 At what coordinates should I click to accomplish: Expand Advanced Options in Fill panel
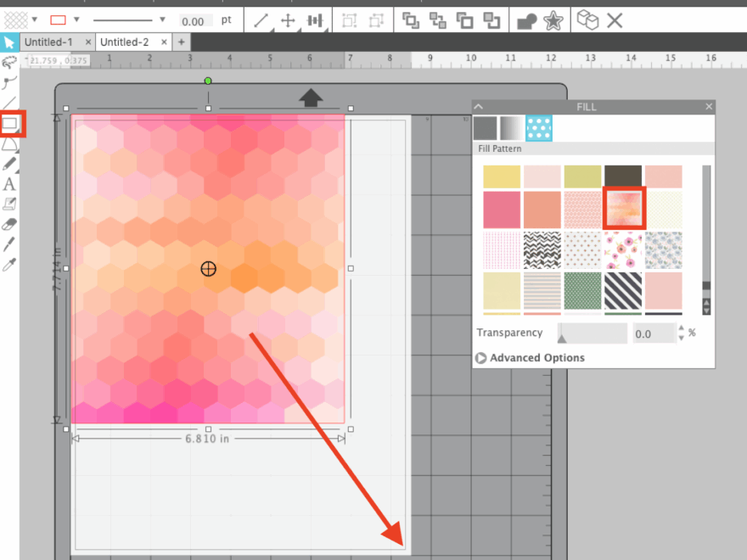pyautogui.click(x=481, y=358)
